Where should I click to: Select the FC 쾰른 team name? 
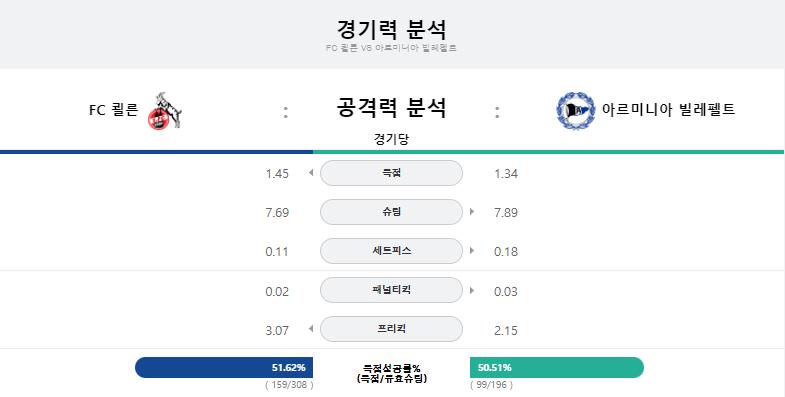click(113, 110)
